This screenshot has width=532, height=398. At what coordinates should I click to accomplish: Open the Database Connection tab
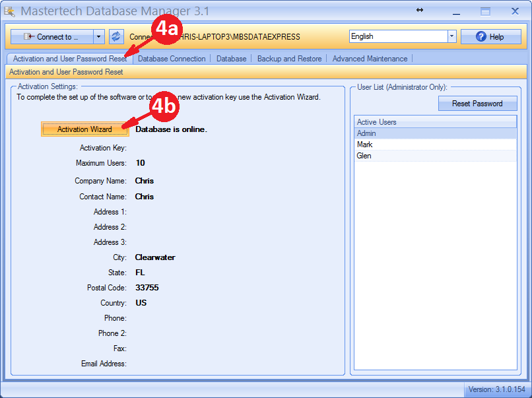(x=172, y=59)
